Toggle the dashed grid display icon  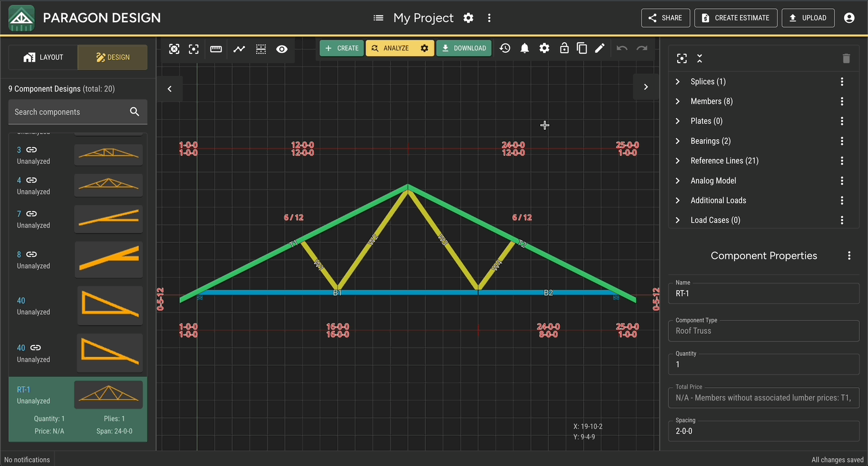pyautogui.click(x=261, y=49)
